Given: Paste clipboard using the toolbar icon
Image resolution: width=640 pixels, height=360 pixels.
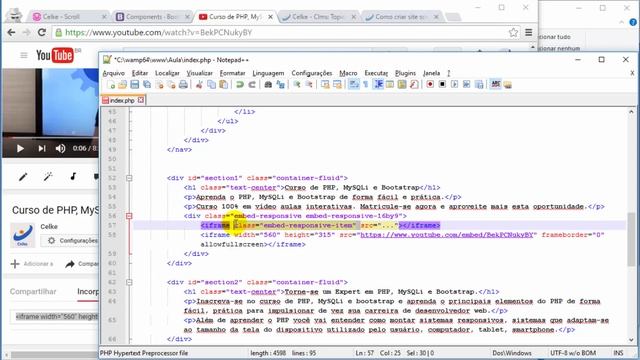Looking at the screenshot, I should pos(224,84).
